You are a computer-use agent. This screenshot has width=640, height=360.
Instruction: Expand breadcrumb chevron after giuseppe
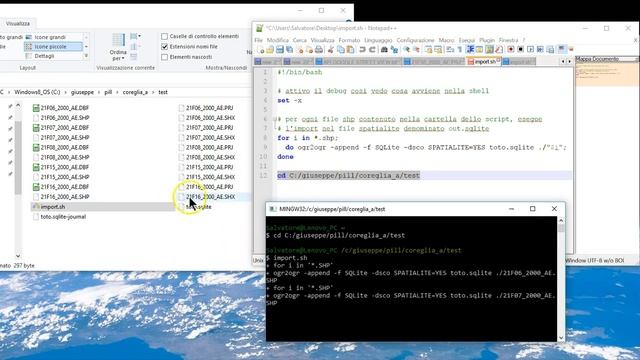point(99,92)
